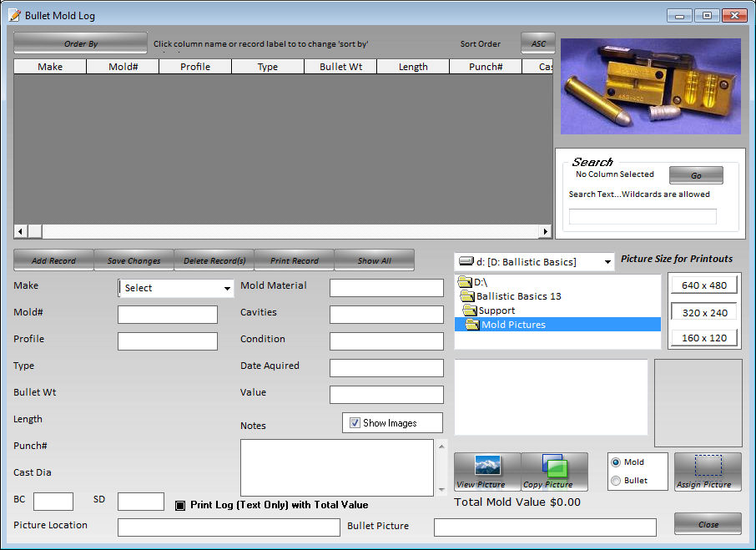Select the Ballistic Basics 13 folder

coord(518,296)
